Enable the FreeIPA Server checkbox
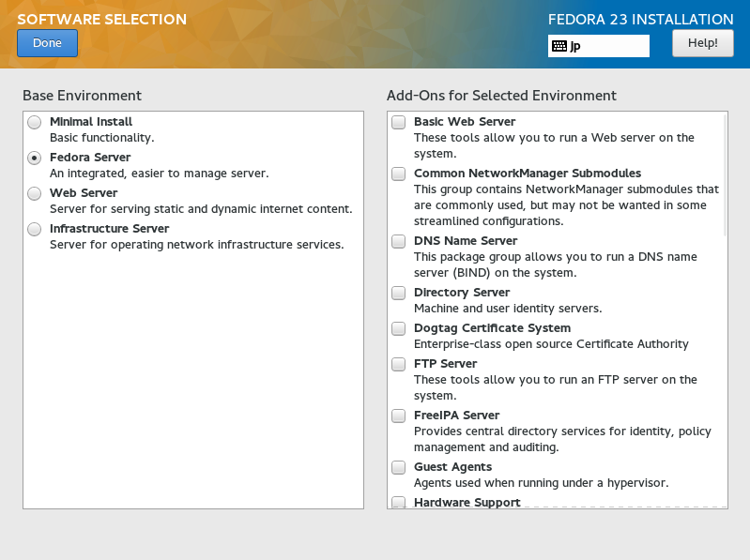 398,416
